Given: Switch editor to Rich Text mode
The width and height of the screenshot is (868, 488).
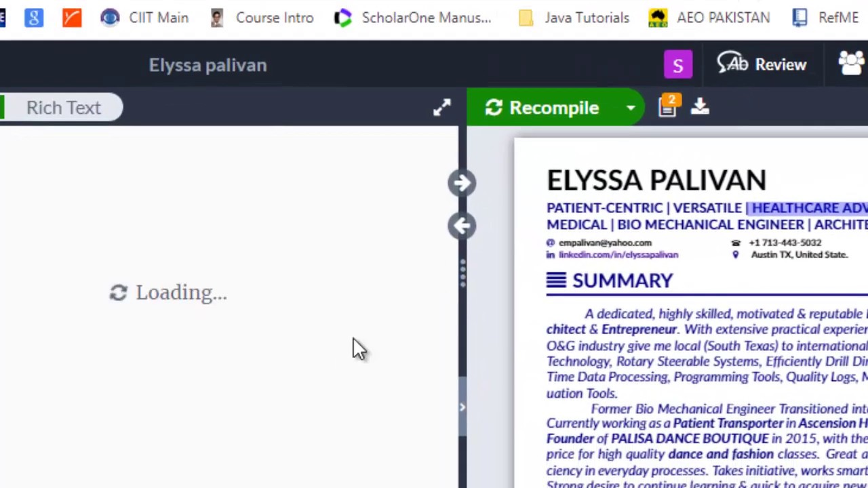Looking at the screenshot, I should click(64, 108).
